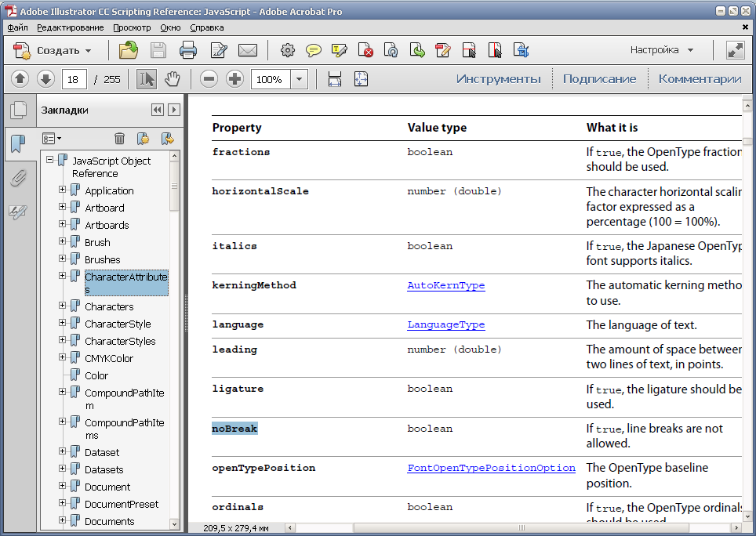Click the Delete page icon

365,50
